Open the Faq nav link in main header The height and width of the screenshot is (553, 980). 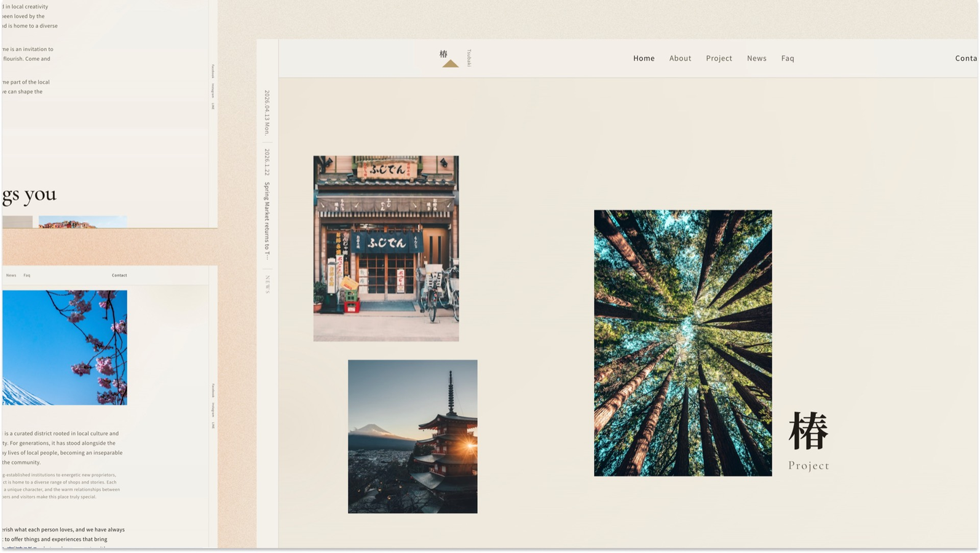coord(788,58)
